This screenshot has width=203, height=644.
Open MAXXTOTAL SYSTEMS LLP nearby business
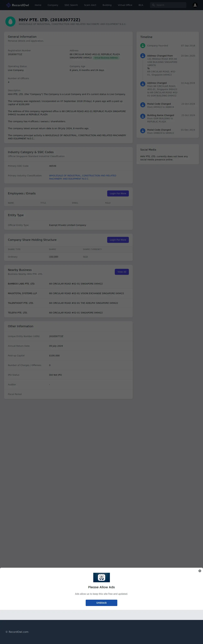point(22,293)
